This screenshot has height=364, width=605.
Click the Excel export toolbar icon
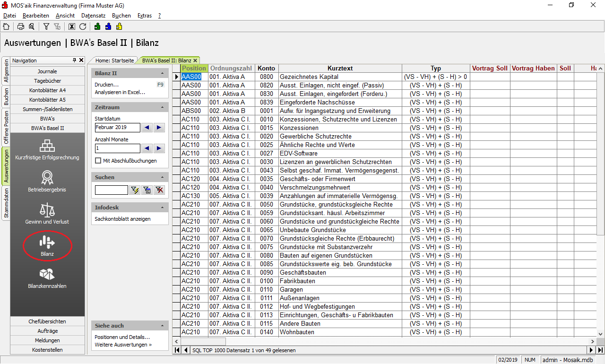(72, 26)
